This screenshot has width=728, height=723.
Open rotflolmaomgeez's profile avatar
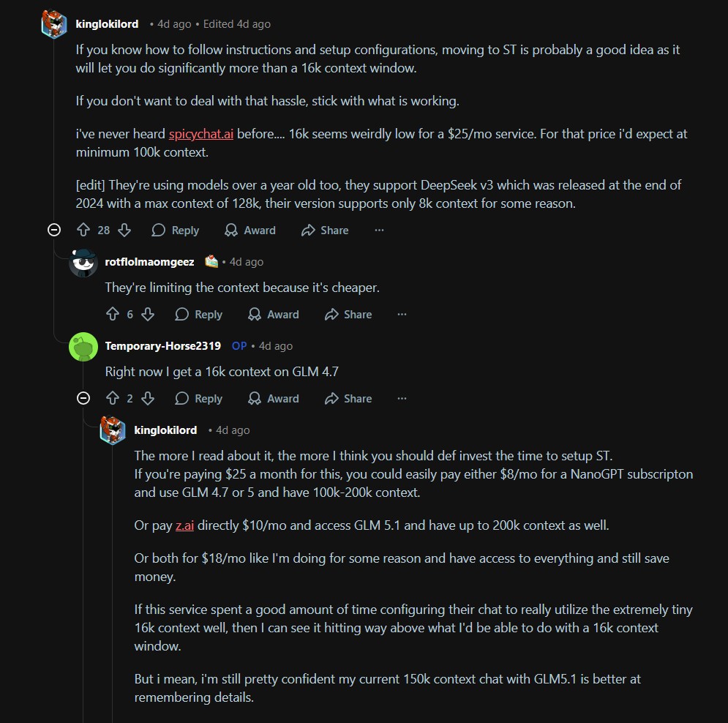pos(83,262)
